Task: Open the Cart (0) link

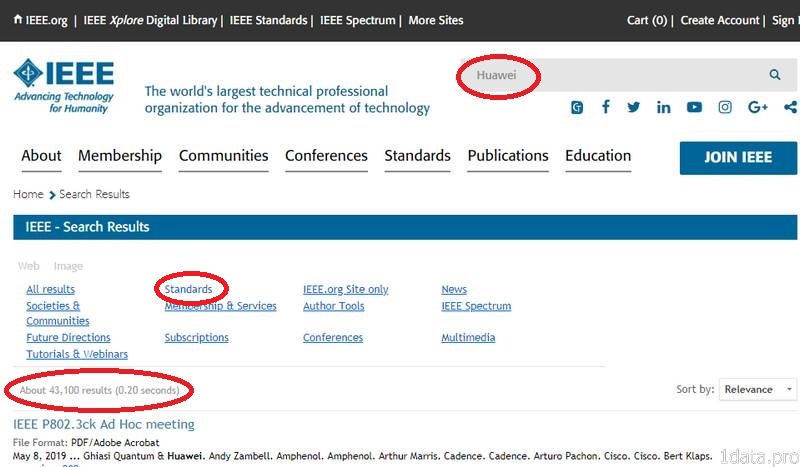Action: tap(647, 20)
